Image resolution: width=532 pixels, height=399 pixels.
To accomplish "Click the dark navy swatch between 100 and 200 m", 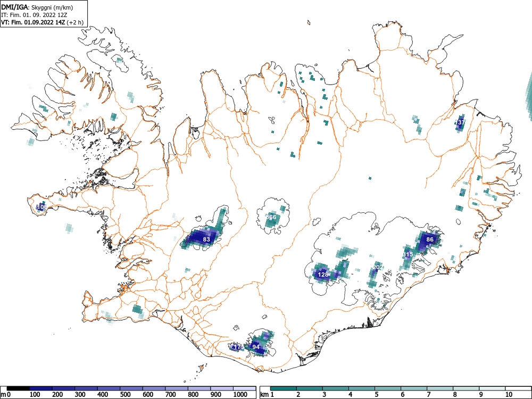I will tap(41, 388).
